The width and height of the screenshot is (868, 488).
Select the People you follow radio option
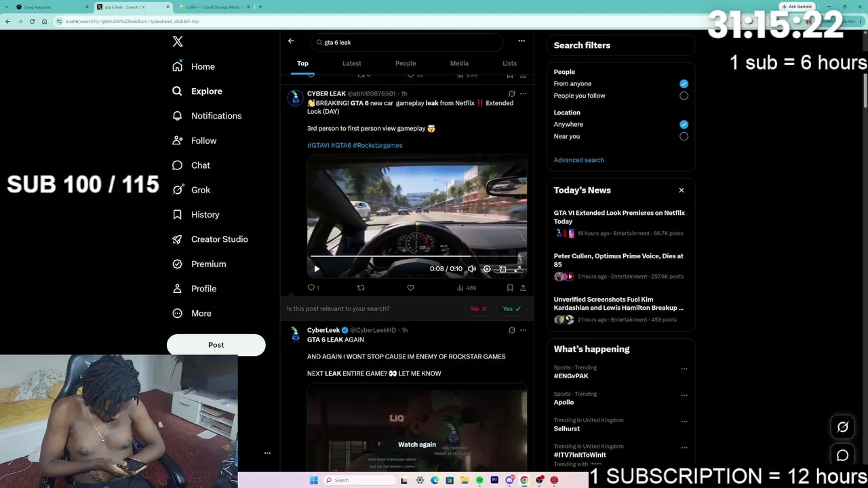click(684, 96)
